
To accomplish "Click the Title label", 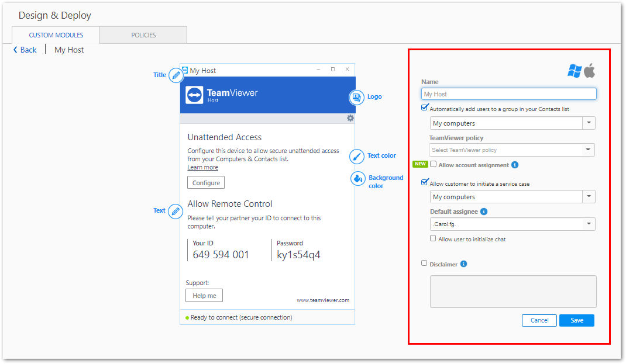I will pyautogui.click(x=160, y=75).
